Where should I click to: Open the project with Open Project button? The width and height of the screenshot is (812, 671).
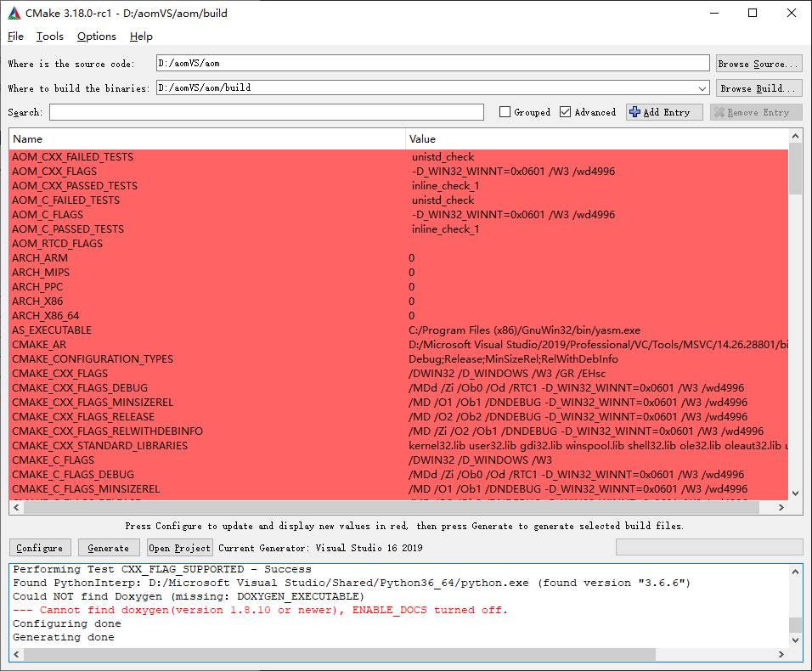[x=178, y=547]
